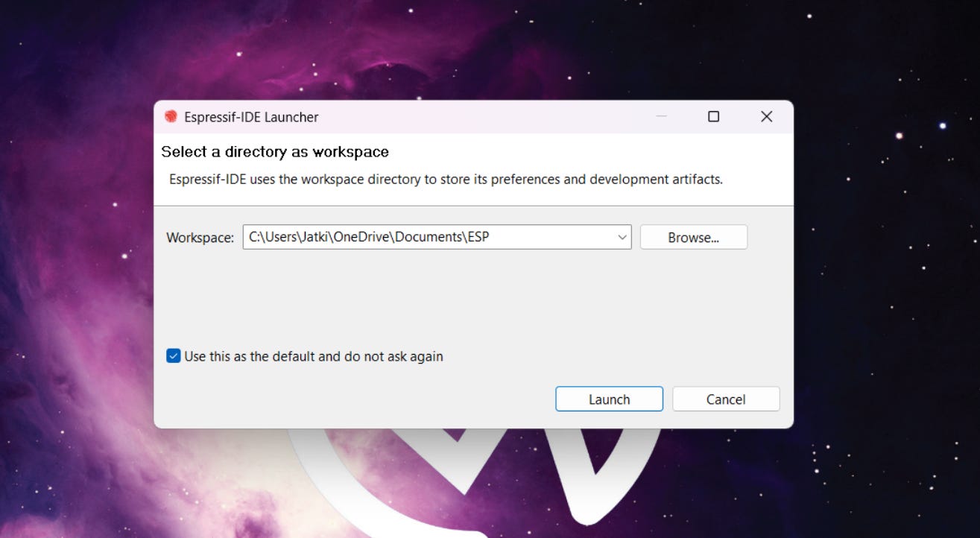
Task: Open the Browse... folder picker
Action: point(693,238)
